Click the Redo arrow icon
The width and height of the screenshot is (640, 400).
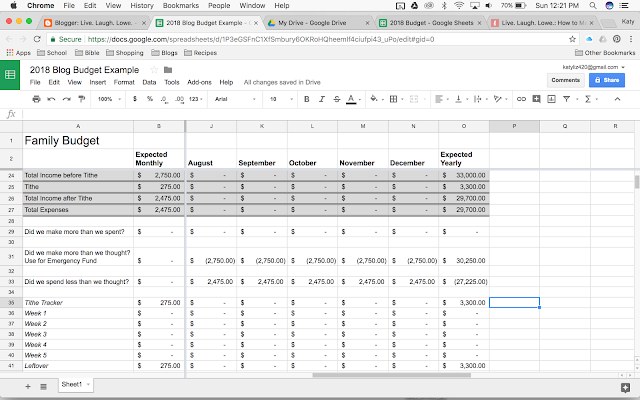[67, 99]
